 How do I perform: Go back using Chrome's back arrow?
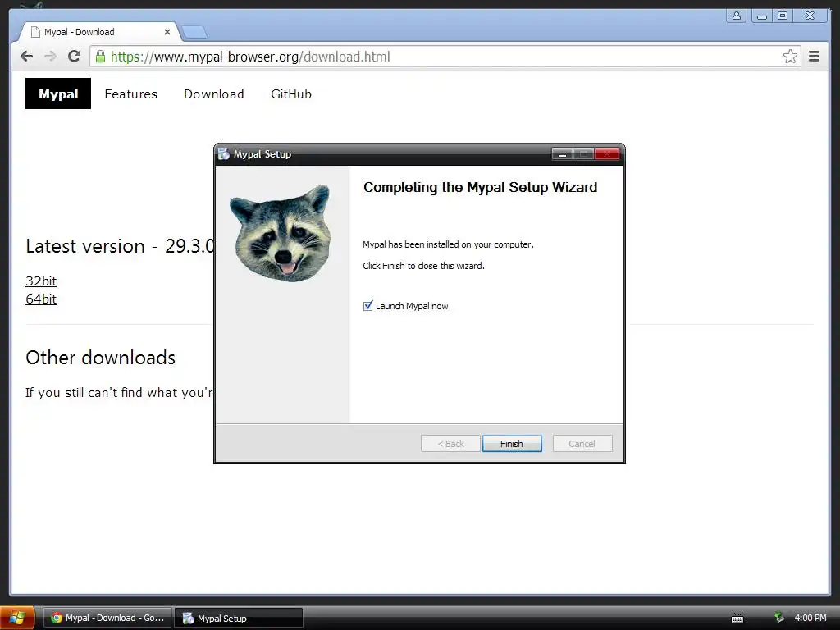coord(26,57)
